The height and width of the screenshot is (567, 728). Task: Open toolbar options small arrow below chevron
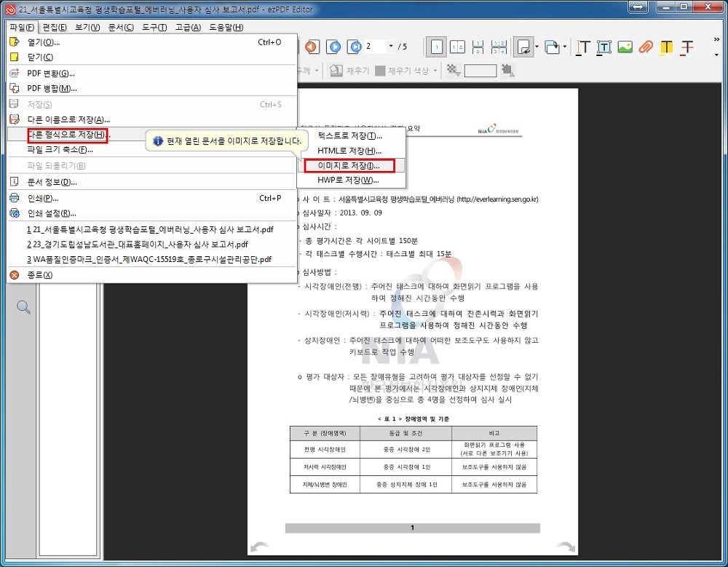point(716,55)
